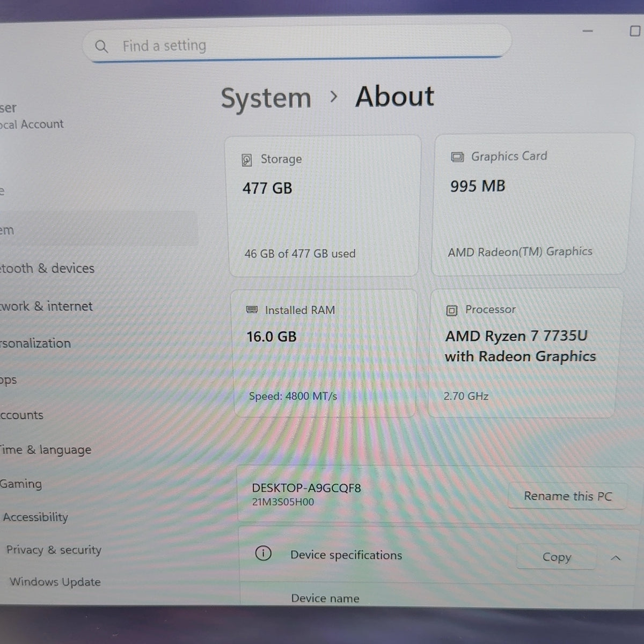Open Windows Update settings
The width and height of the screenshot is (644, 644).
(x=55, y=582)
